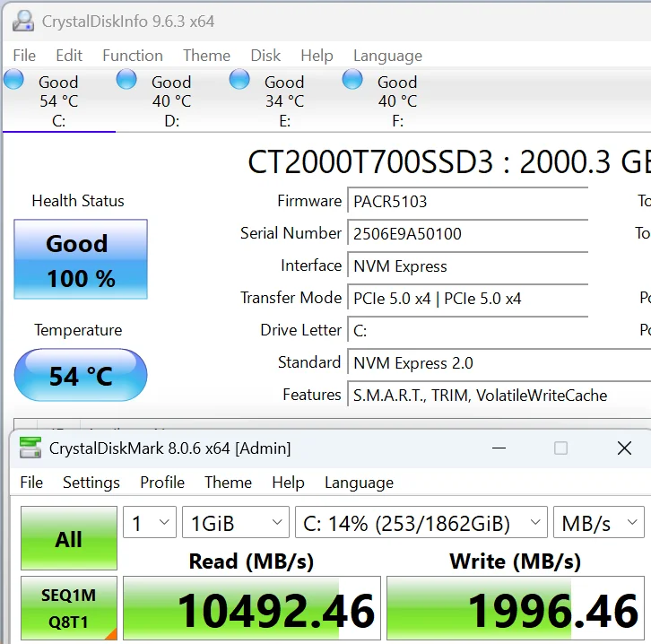This screenshot has height=644, width=651.
Task: Select the blue status orb for drive F:
Action: pos(352,79)
